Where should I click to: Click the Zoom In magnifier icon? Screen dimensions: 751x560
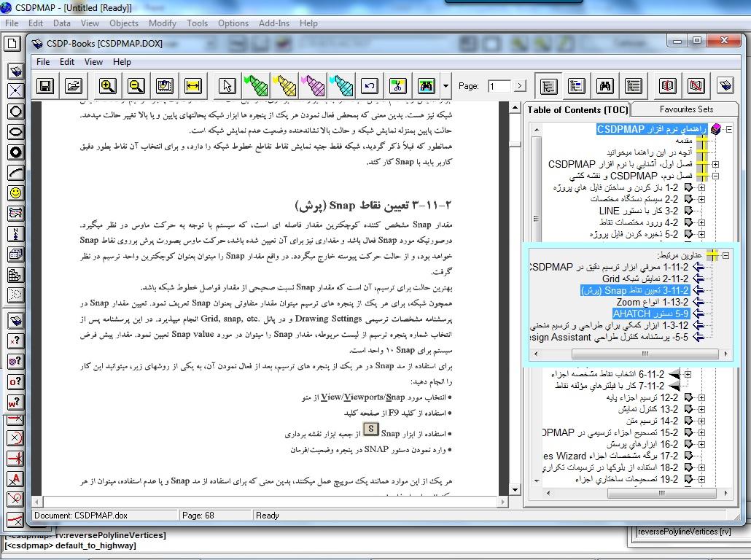108,86
